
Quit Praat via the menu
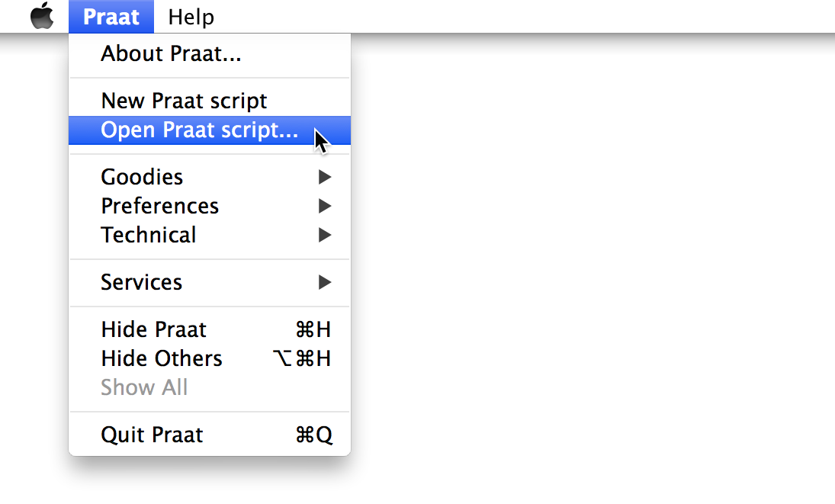point(152,435)
